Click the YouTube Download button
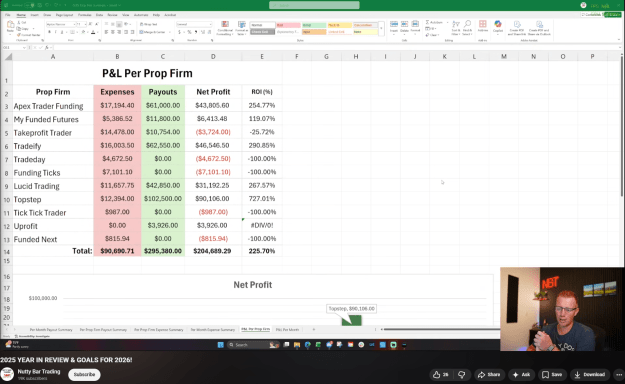 pyautogui.click(x=590, y=374)
